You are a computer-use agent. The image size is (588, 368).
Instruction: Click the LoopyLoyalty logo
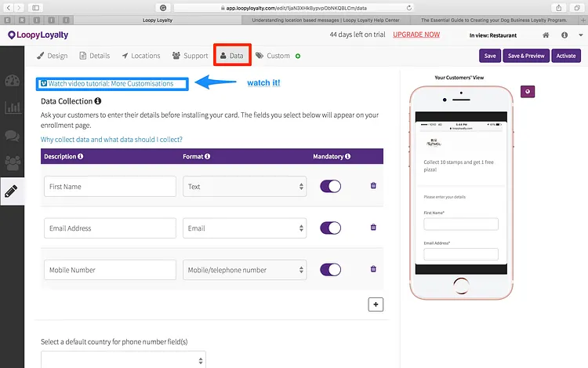point(38,35)
